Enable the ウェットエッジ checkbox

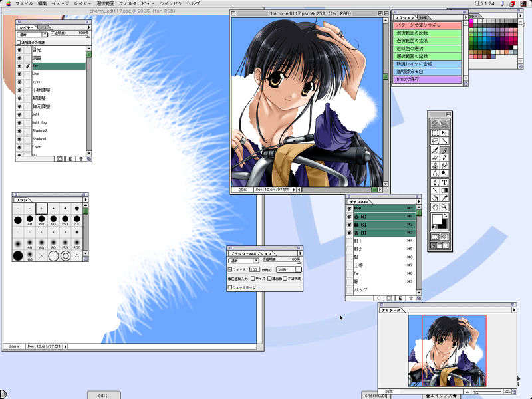tap(229, 287)
